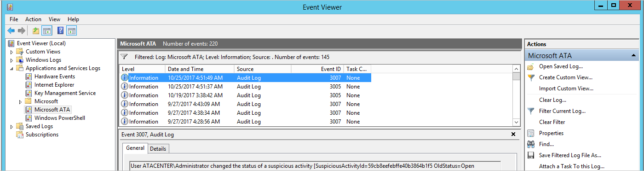Sort events by Task Category column header
This screenshot has width=644, height=171.
point(357,69)
